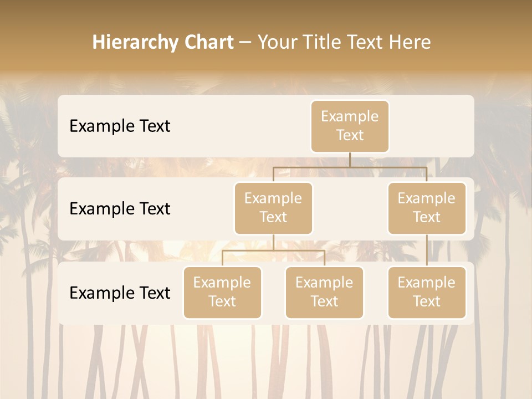Click the right box in the second level
This screenshot has height=399, width=532.
point(427,208)
